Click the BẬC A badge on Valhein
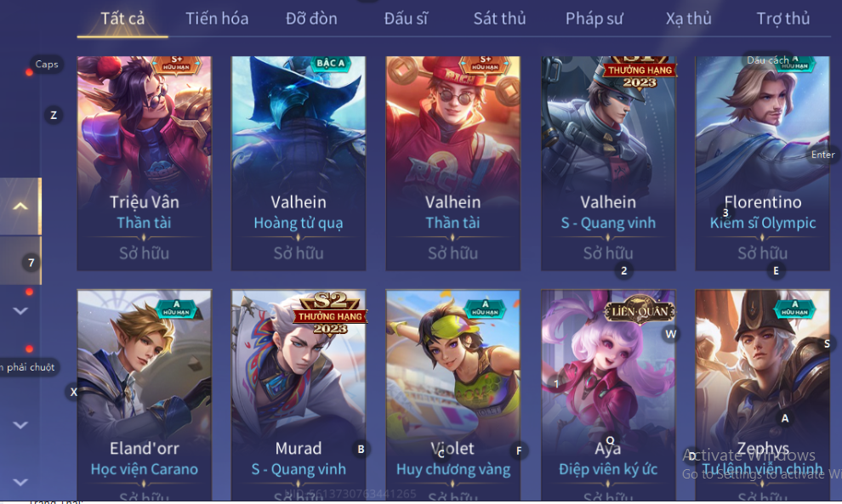Screen dimensions: 842x504 (x=331, y=64)
